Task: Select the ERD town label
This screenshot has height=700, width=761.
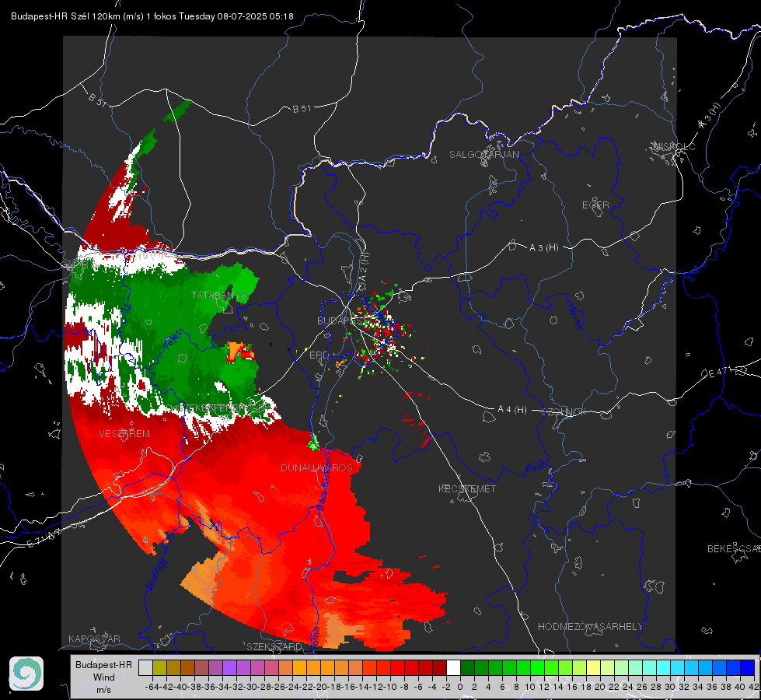Action: (x=319, y=355)
